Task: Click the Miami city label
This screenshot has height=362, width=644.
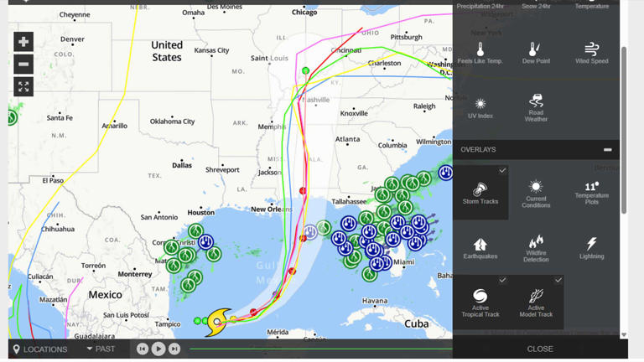Action: (x=403, y=261)
